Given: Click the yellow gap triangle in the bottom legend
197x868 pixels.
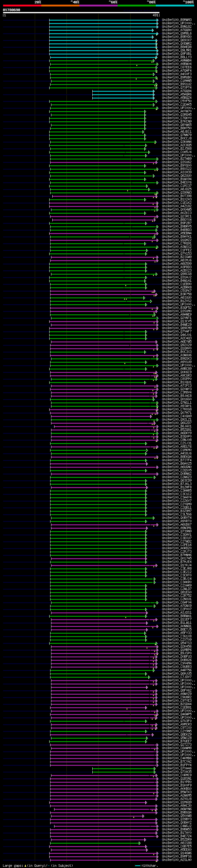Looking at the screenshot, I should coord(25,866).
